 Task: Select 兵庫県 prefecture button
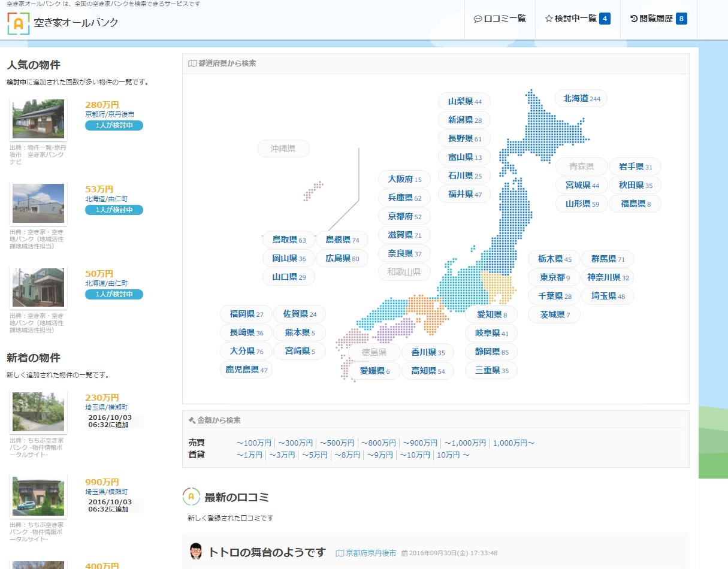point(404,198)
